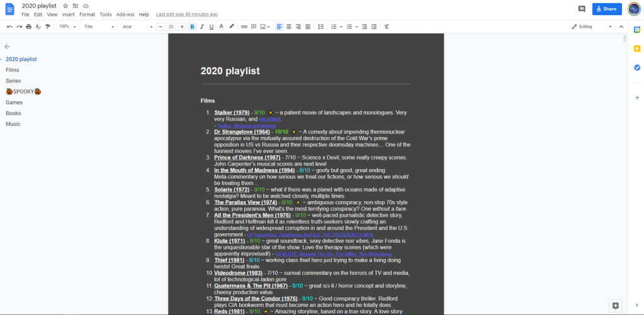The image size is (644, 315).
Task: Toggle italic formatting
Action: tap(201, 27)
